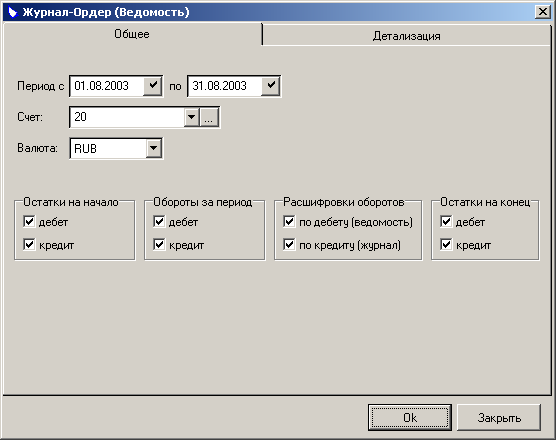This screenshot has width=556, height=440.
Task: Uncheck кредит under Остатки на конец
Action: pos(446,245)
